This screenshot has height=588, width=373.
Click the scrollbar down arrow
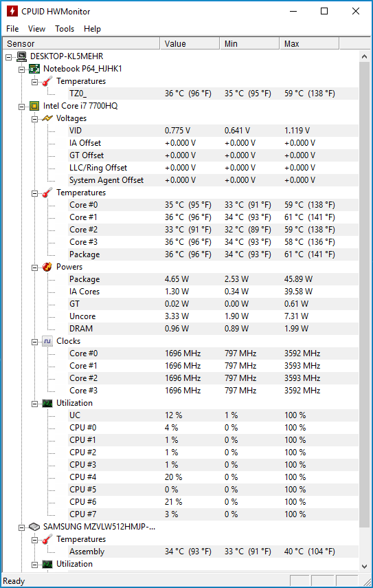[364, 566]
